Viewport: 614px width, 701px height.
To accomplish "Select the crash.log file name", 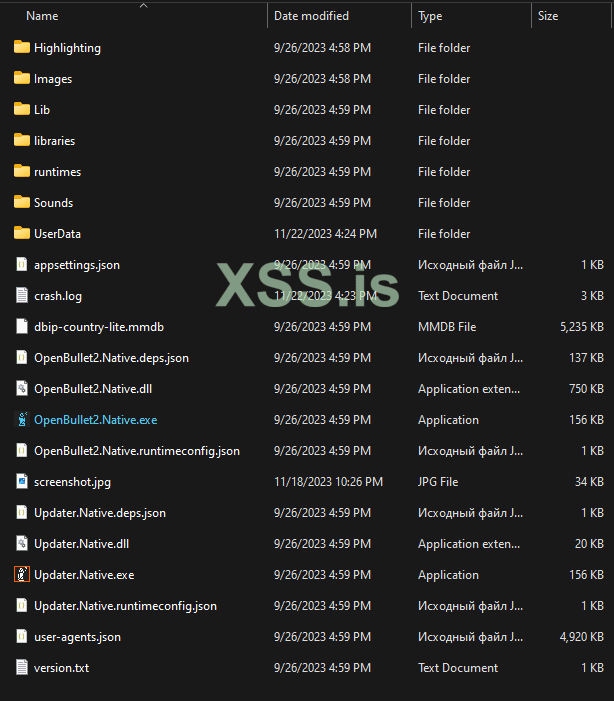I will pos(58,296).
